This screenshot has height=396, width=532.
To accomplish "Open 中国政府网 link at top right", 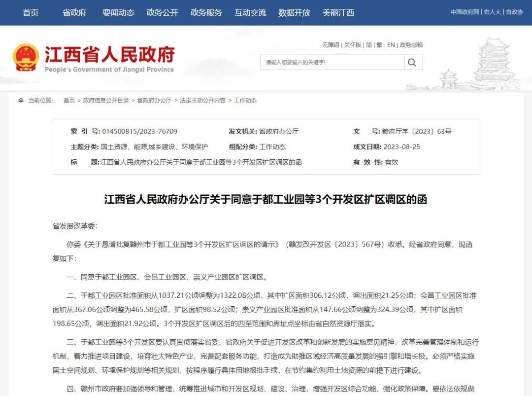I will [466, 12].
